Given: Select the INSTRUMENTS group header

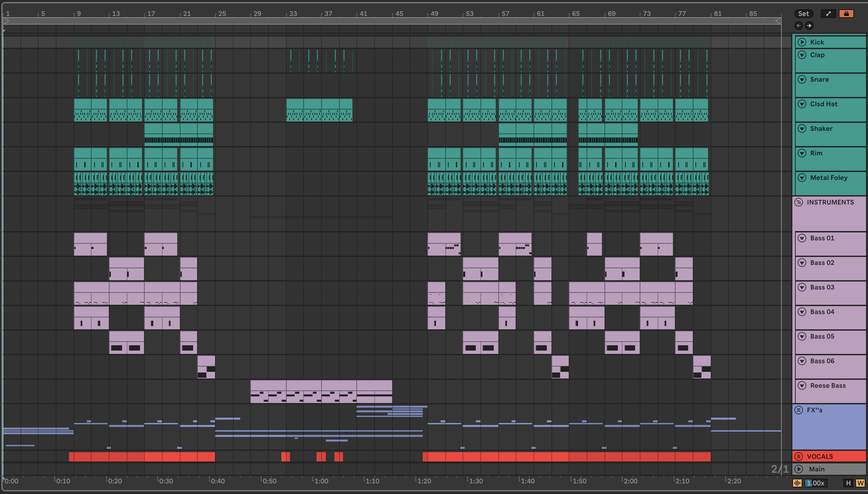Looking at the screenshot, I should (830, 214).
